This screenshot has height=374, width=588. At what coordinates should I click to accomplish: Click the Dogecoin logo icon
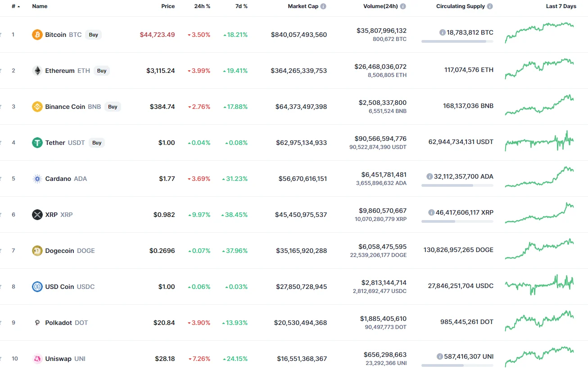pyautogui.click(x=37, y=251)
